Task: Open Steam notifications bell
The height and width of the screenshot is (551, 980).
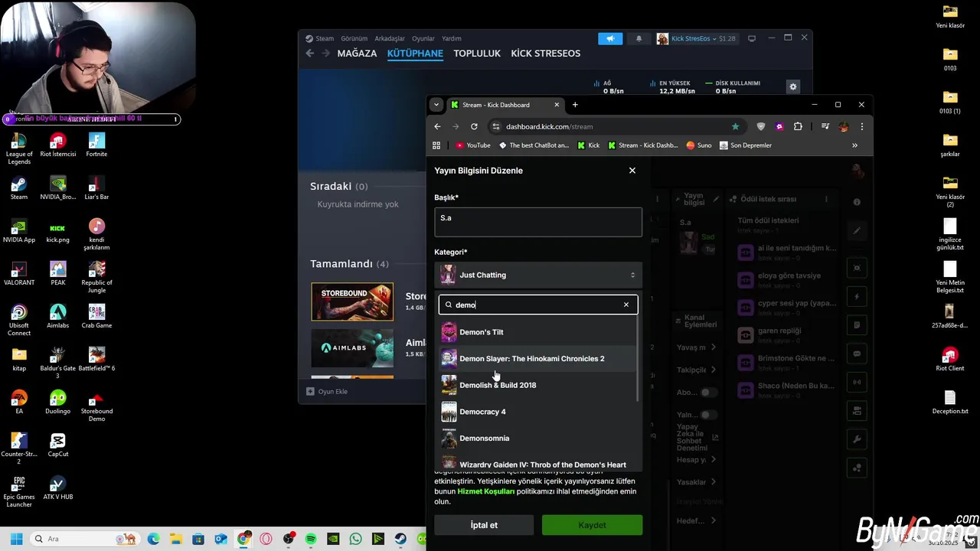Action: click(639, 38)
